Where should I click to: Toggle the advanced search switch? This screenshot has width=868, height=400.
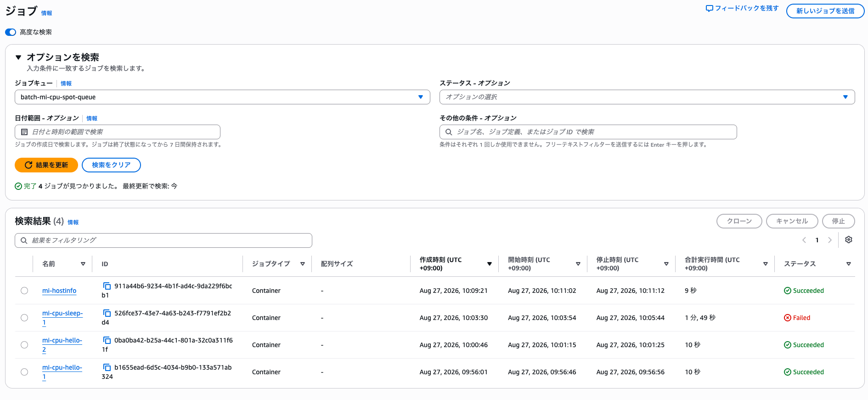click(11, 32)
